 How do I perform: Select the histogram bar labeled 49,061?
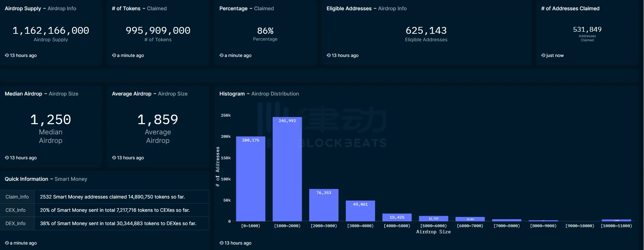click(360, 211)
